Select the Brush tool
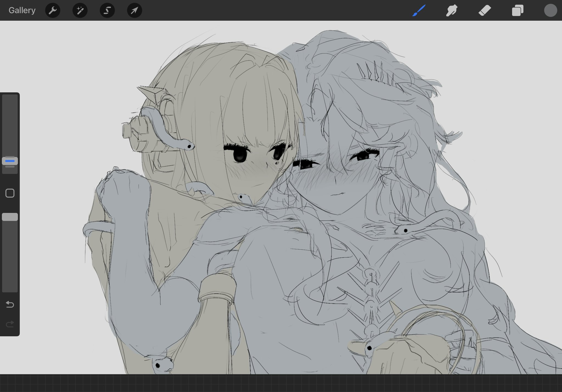 click(419, 10)
